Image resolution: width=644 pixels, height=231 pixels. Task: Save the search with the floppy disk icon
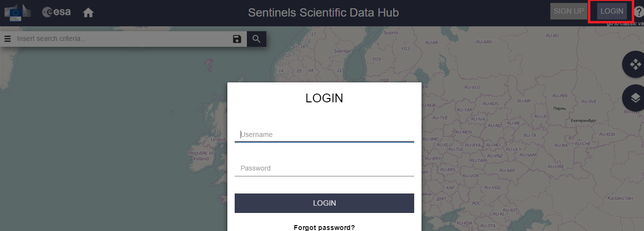tap(237, 39)
